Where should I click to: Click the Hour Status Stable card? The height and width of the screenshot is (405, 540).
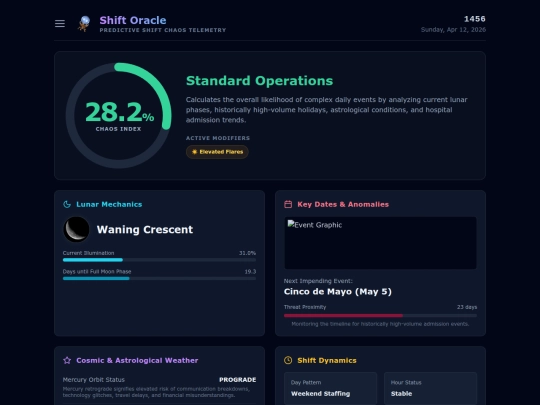pos(430,388)
